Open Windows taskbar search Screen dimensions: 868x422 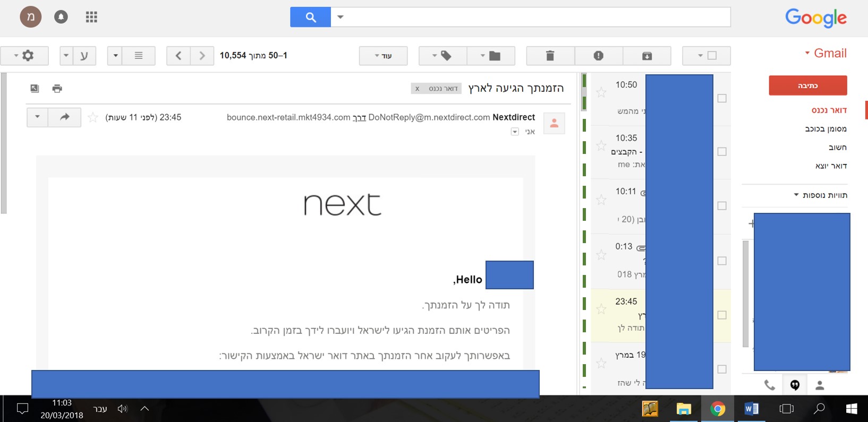(819, 409)
